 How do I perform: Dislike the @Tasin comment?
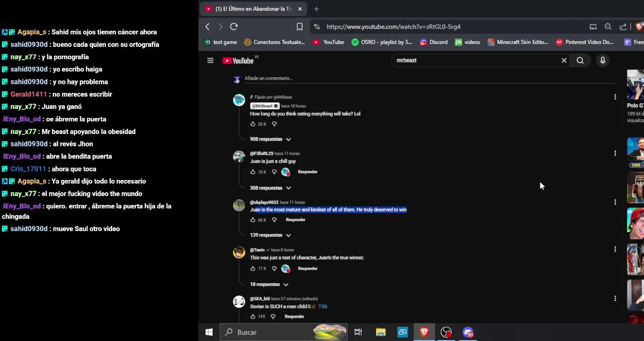pyautogui.click(x=274, y=269)
